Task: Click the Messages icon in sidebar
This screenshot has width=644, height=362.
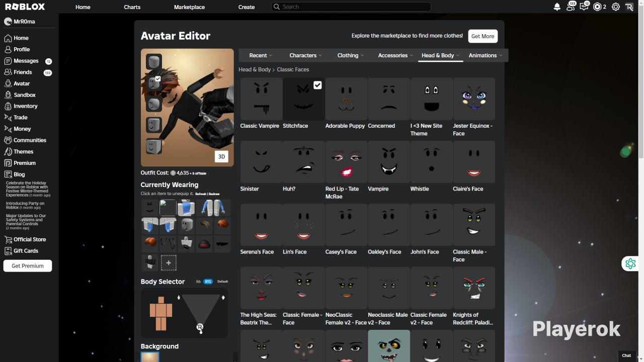Action: [x=8, y=61]
